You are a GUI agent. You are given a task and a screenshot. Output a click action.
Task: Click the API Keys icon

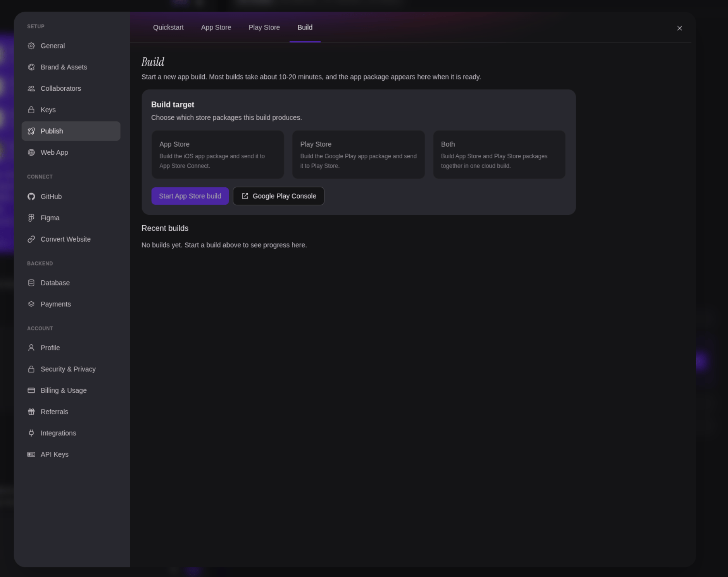[x=31, y=454]
